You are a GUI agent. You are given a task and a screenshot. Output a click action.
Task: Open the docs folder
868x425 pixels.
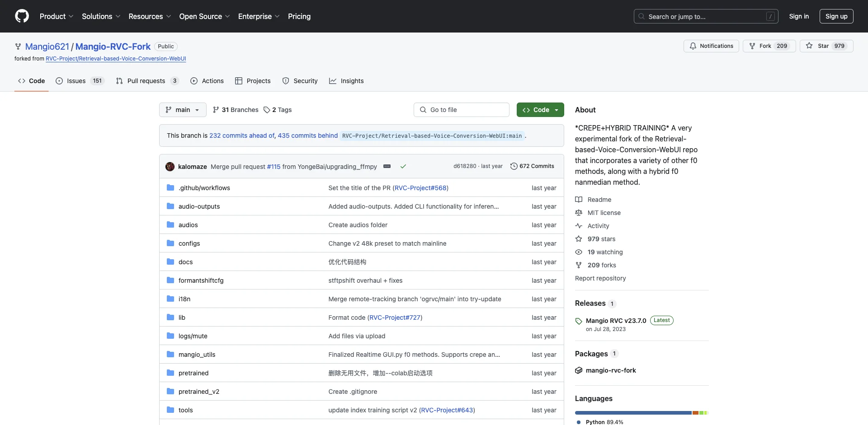coord(185,262)
